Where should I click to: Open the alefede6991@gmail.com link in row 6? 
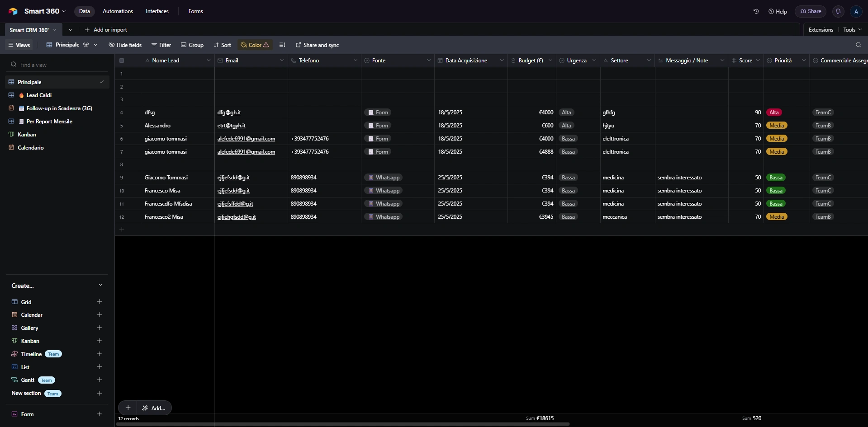246,139
